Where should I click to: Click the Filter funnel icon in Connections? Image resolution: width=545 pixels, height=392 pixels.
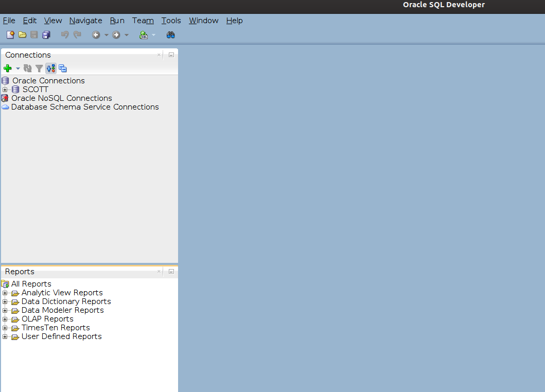point(39,68)
